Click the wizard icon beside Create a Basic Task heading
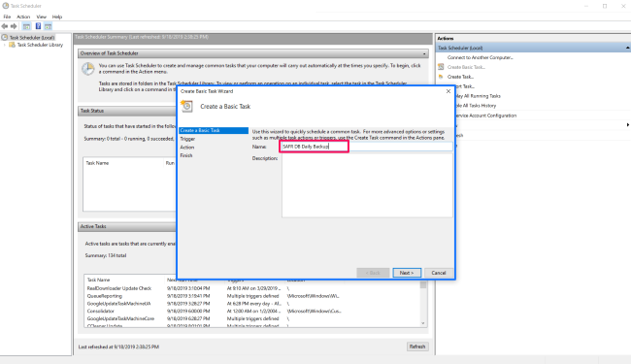The width and height of the screenshot is (631, 364). (186, 106)
